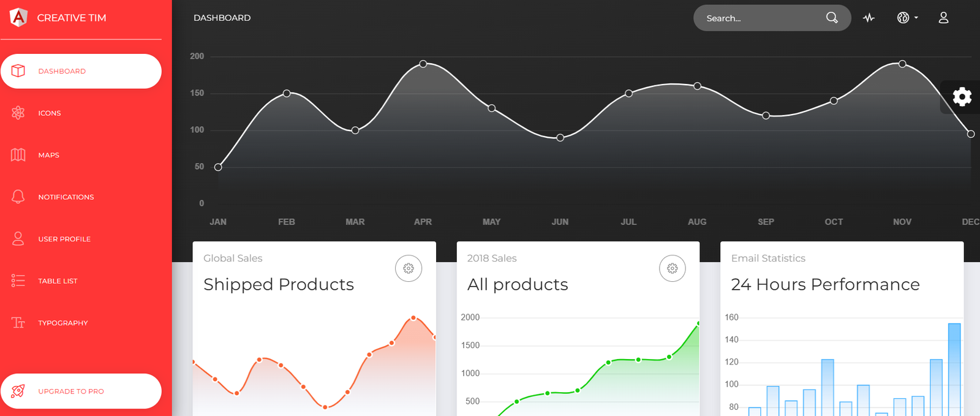This screenshot has width=980, height=416.
Task: Open Shipped Products card settings gear
Action: (x=409, y=268)
